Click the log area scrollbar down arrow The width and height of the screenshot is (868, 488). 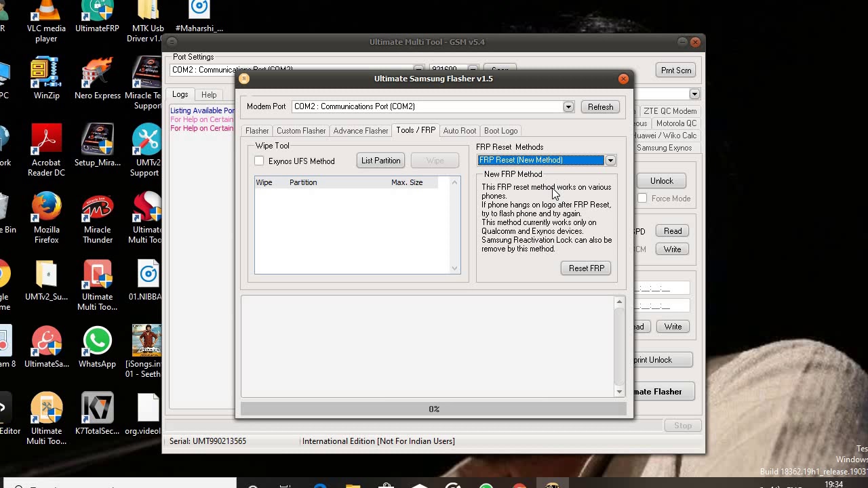click(x=619, y=392)
